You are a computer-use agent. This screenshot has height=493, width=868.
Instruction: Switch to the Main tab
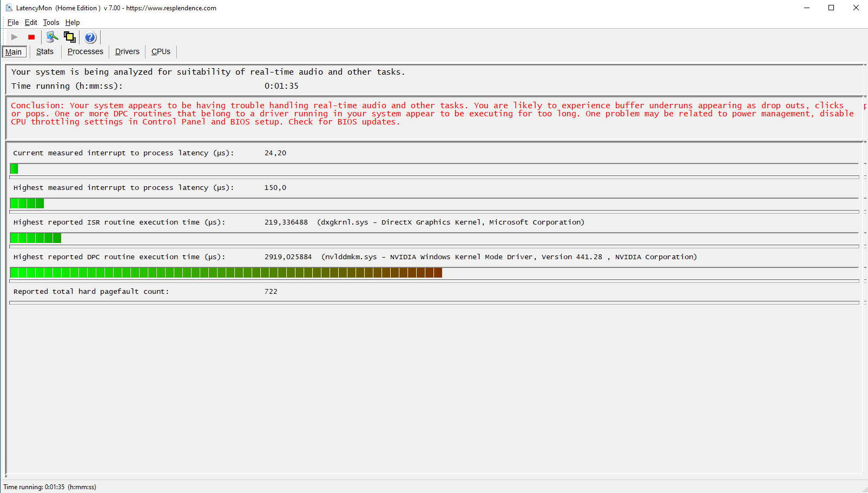pos(14,52)
